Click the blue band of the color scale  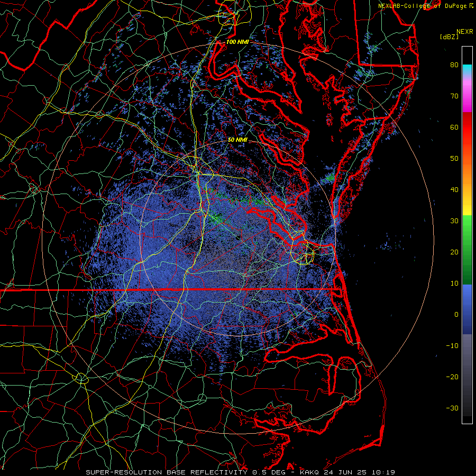tap(467, 309)
